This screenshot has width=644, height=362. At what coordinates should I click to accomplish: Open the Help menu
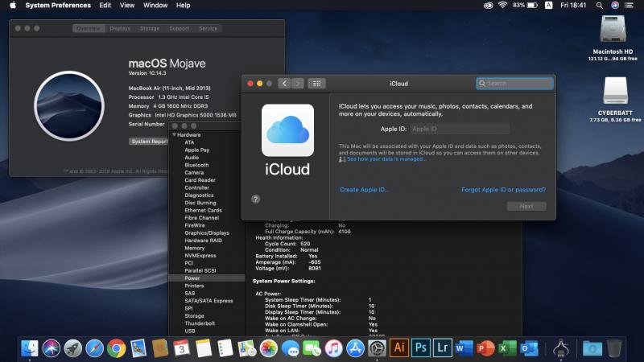184,6
